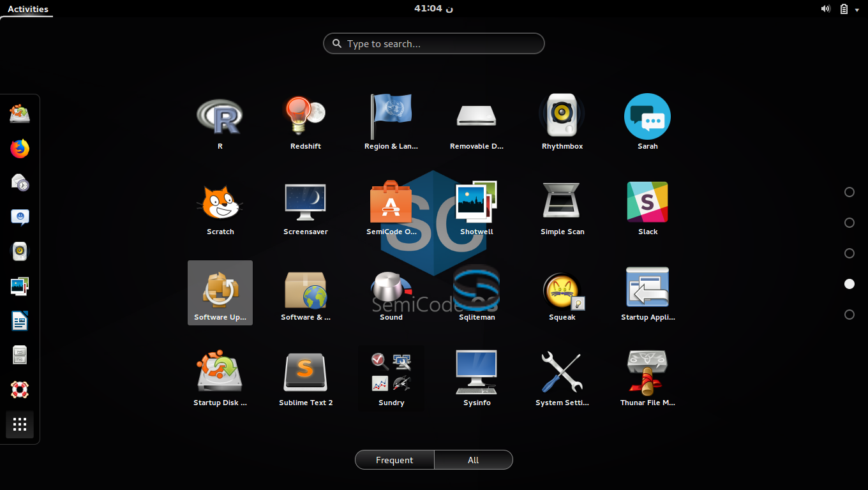Viewport: 868px width, 490px height.
Task: Launch Sysinfo
Action: point(477,380)
